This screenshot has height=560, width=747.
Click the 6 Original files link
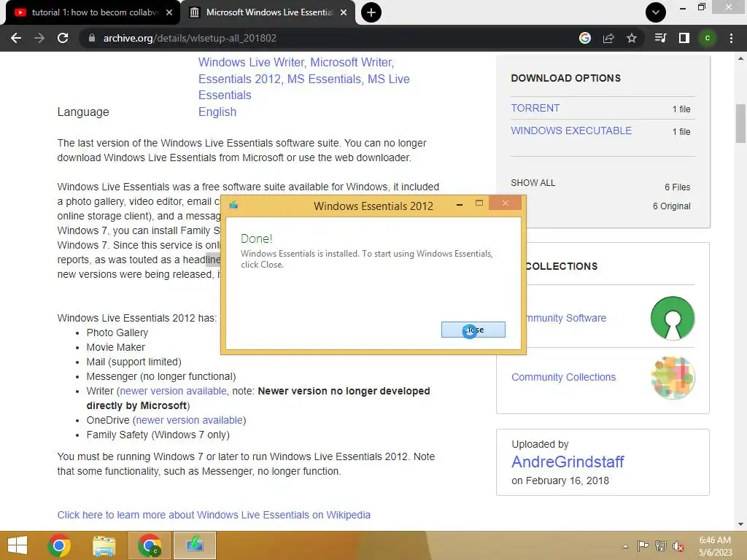(671, 206)
